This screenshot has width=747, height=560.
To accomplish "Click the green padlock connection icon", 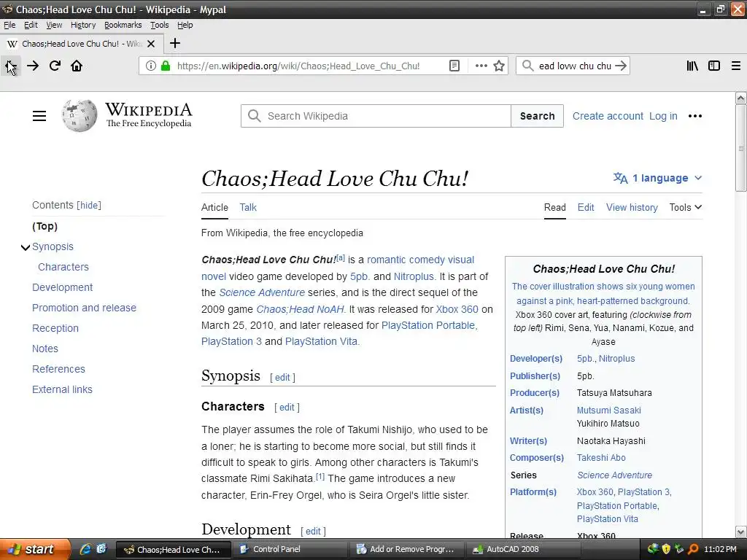I will tap(166, 66).
